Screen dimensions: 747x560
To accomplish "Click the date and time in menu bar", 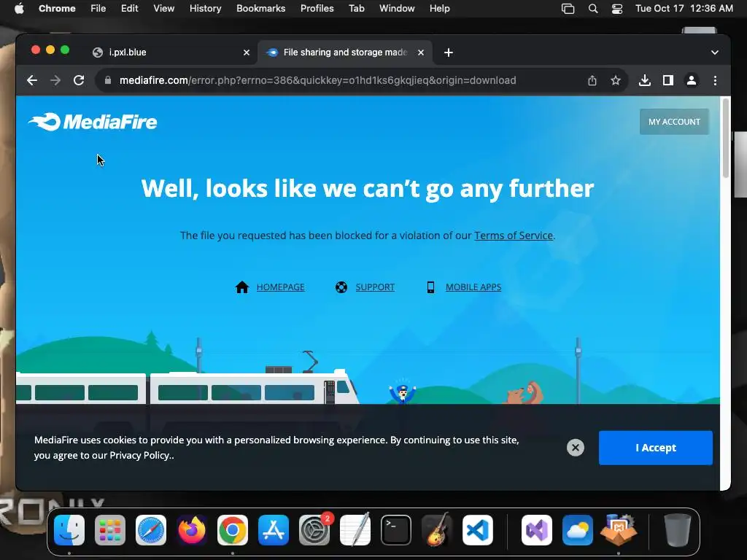I will 684,9.
